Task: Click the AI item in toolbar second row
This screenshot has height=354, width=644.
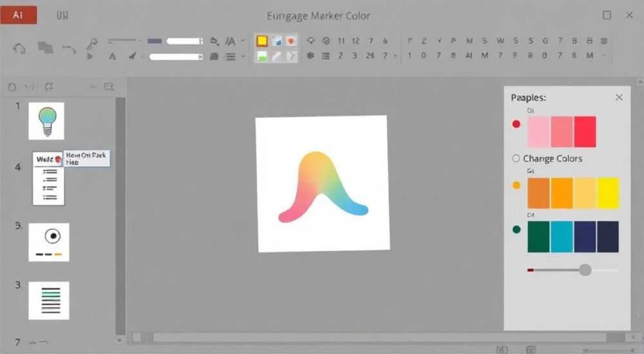Action: pyautogui.click(x=469, y=55)
